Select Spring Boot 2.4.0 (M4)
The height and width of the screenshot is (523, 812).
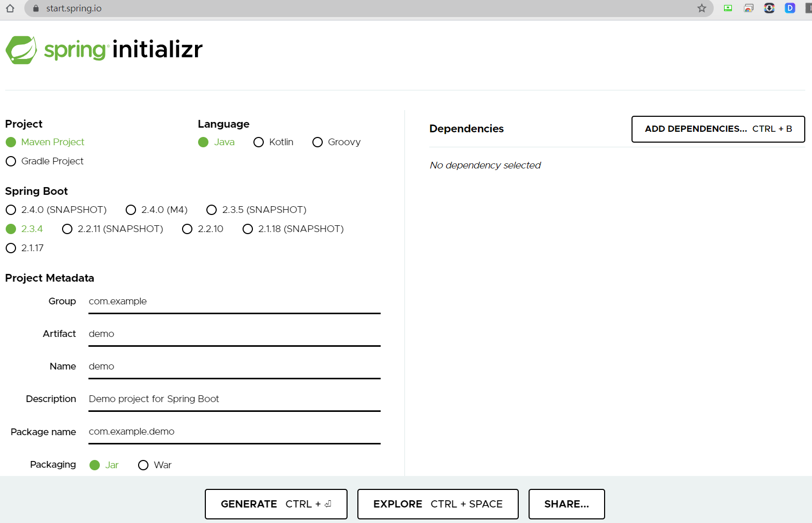pos(157,210)
